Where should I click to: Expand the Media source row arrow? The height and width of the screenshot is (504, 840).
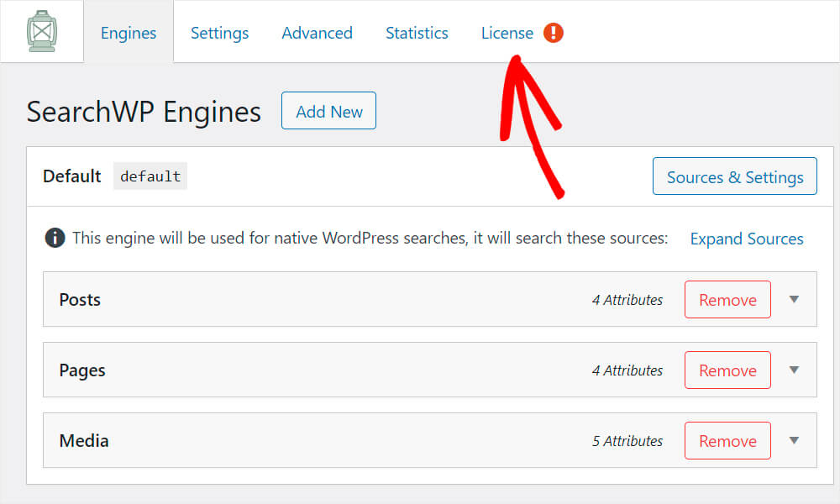pos(795,441)
